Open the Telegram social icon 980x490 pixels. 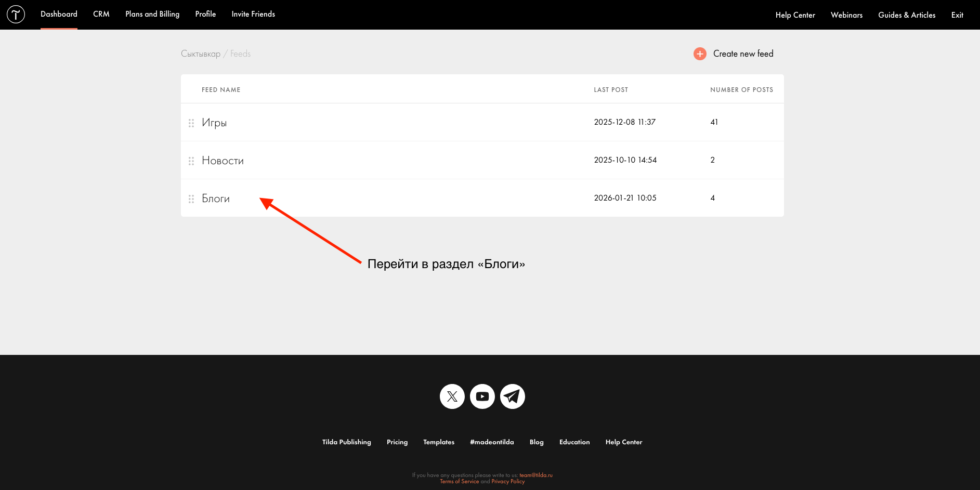click(512, 396)
